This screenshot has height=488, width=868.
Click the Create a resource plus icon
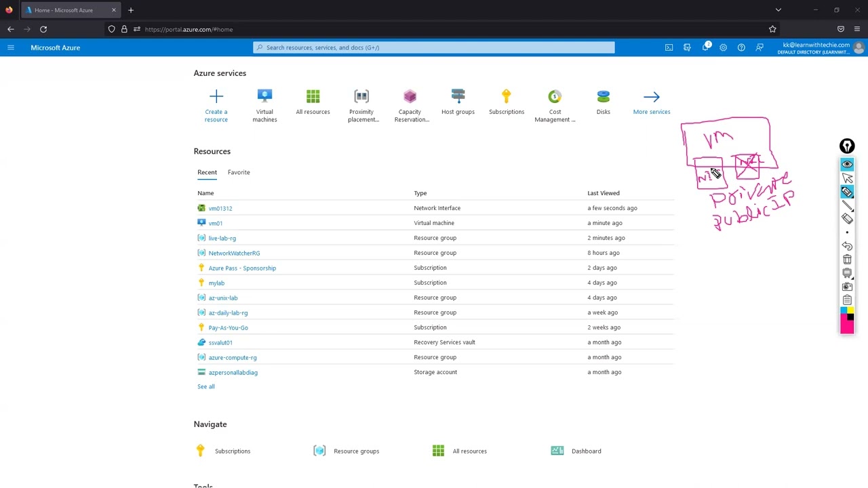(216, 96)
